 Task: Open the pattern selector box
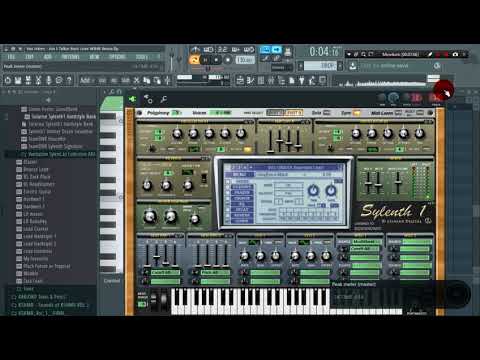(320, 66)
